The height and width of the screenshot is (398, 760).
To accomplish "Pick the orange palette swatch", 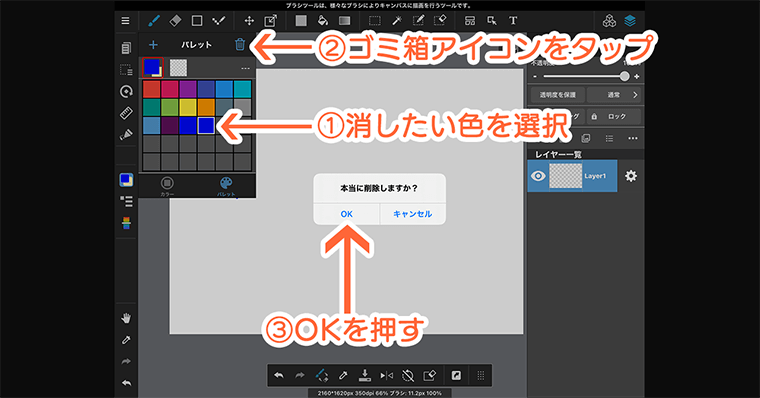I will pyautogui.click(x=206, y=108).
